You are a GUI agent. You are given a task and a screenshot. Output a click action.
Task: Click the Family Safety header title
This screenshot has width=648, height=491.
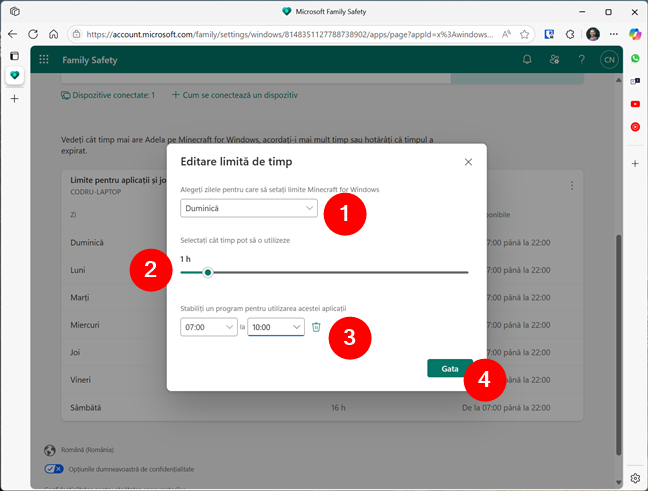tap(90, 60)
